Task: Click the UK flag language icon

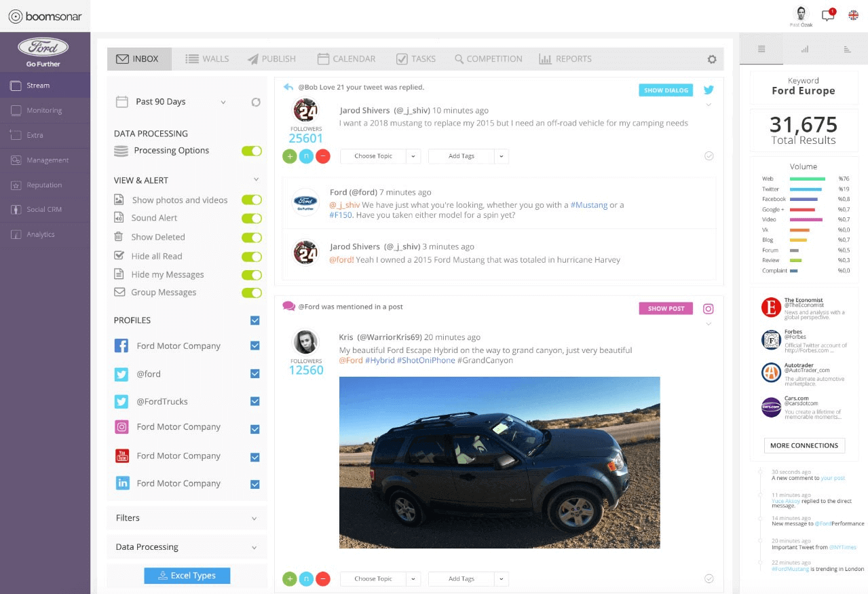Action: 853,15
